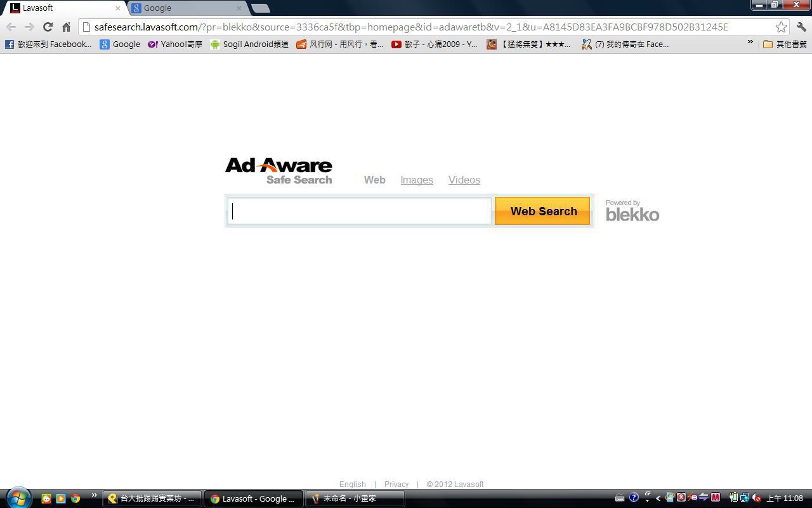Click the battery power tray icon
This screenshot has width=812, height=508.
point(733,498)
